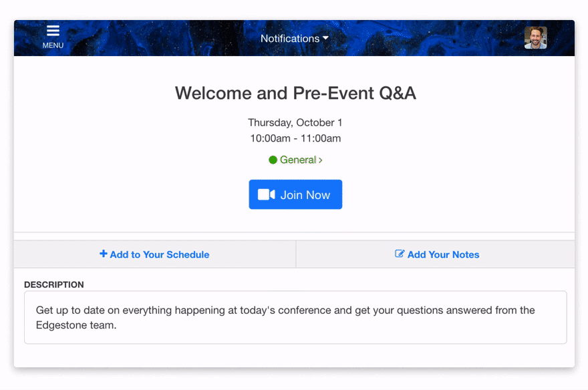Click the MENU label under the hamburger
The height and width of the screenshot is (390, 588).
coord(53,45)
